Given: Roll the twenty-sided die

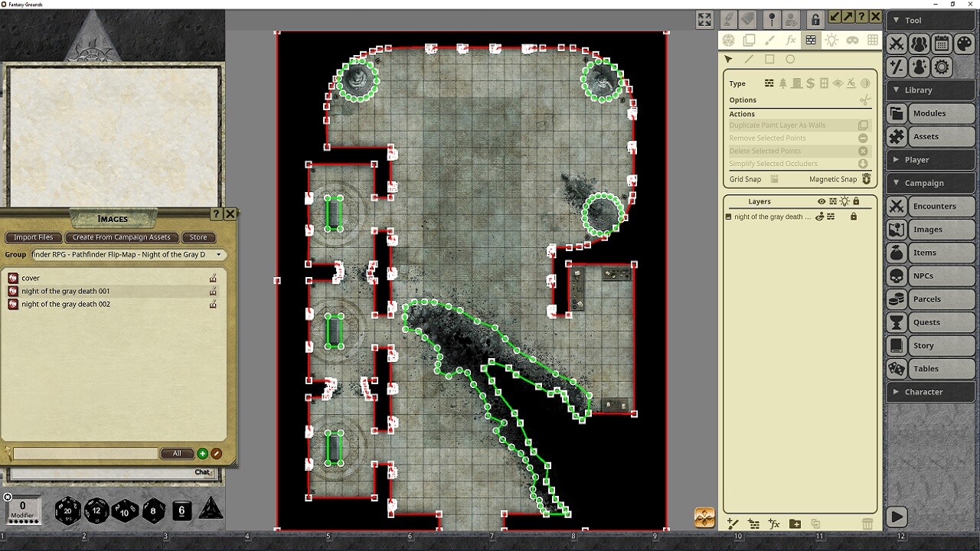Looking at the screenshot, I should pyautogui.click(x=67, y=510).
